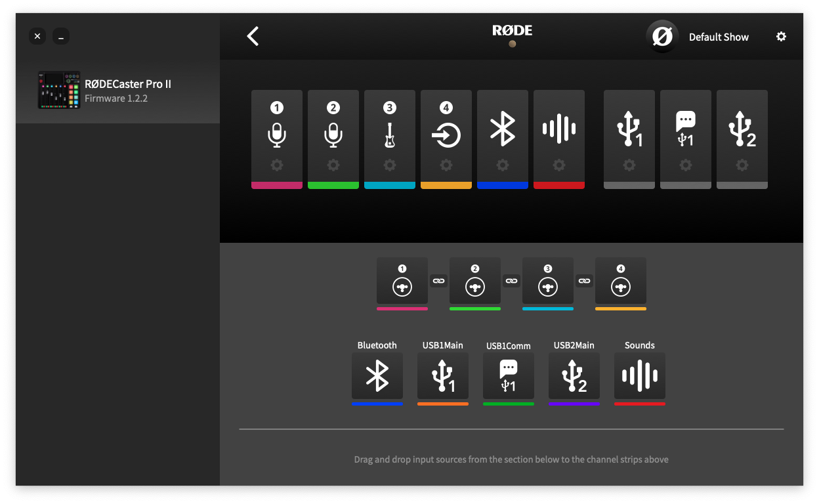Select channel strip 4 line input icon
The width and height of the screenshot is (819, 504).
point(446,135)
